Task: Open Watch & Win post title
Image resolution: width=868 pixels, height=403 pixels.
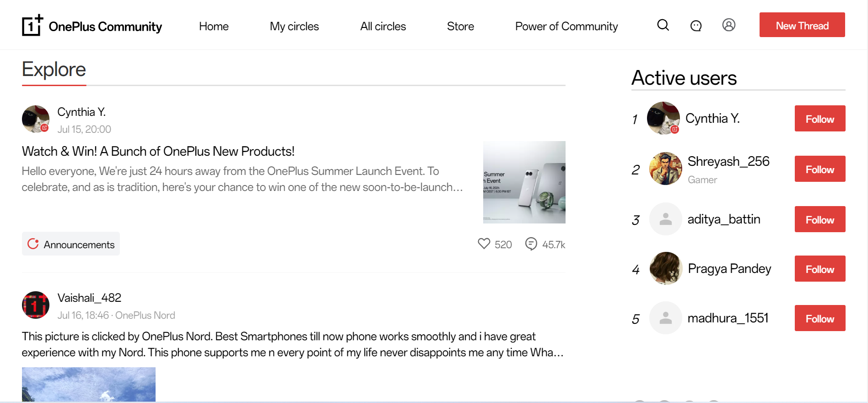Action: pos(158,152)
